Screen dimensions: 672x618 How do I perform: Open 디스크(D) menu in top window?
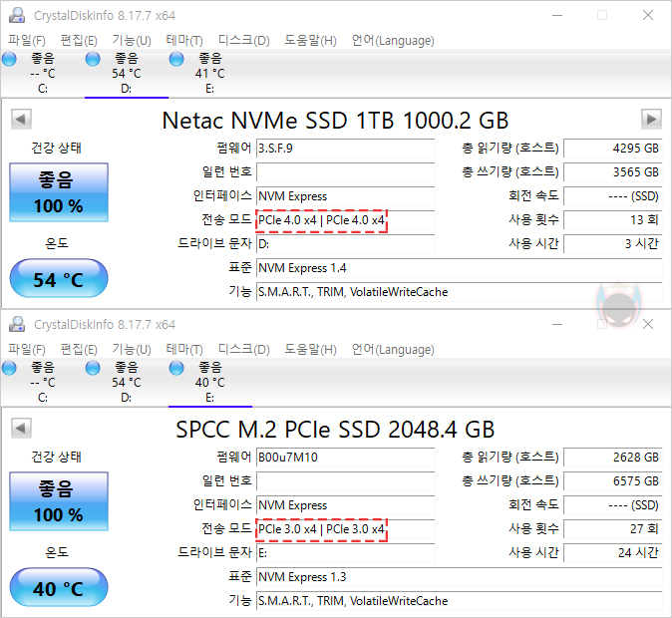pos(244,40)
